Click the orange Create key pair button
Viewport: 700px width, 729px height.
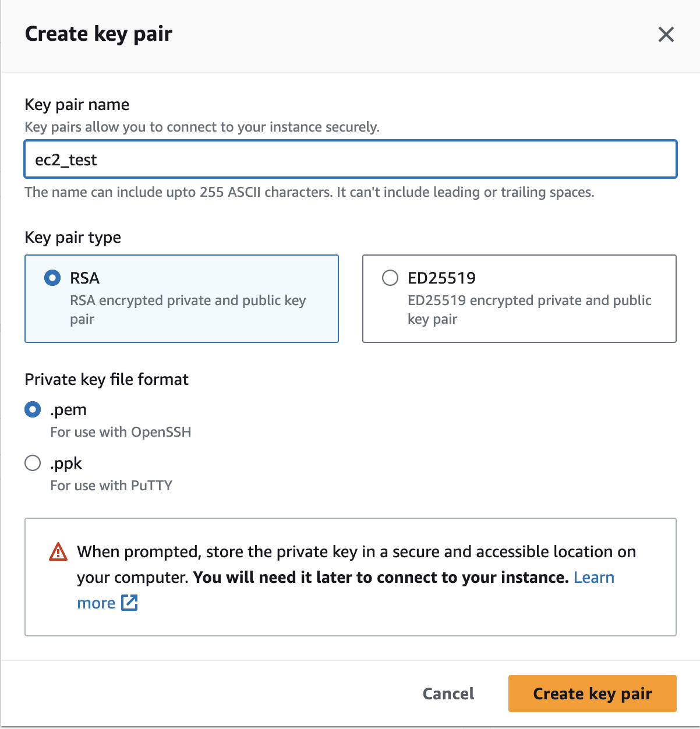click(592, 693)
